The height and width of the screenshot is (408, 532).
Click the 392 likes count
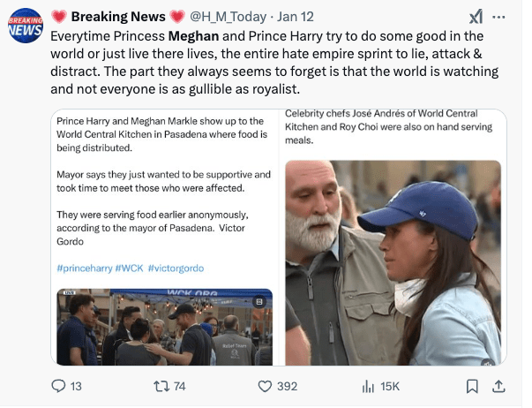pyautogui.click(x=287, y=386)
